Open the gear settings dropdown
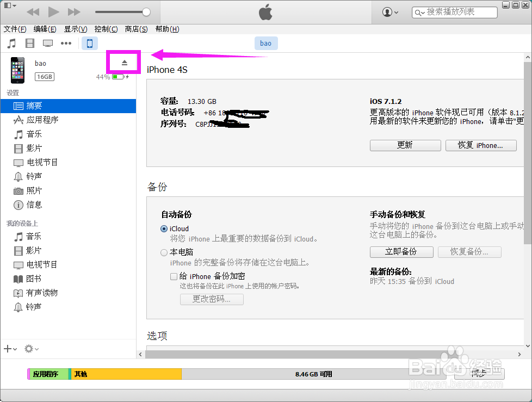This screenshot has width=532, height=402. pos(31,349)
